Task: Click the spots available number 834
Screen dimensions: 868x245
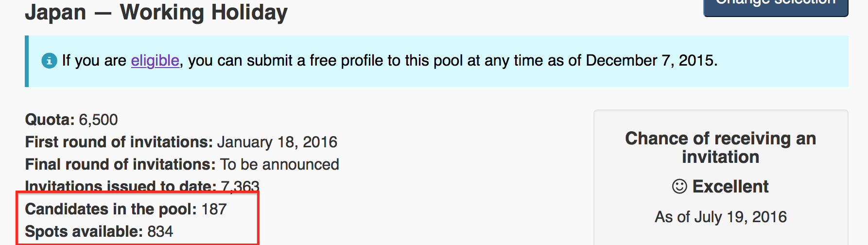Action: point(160,231)
